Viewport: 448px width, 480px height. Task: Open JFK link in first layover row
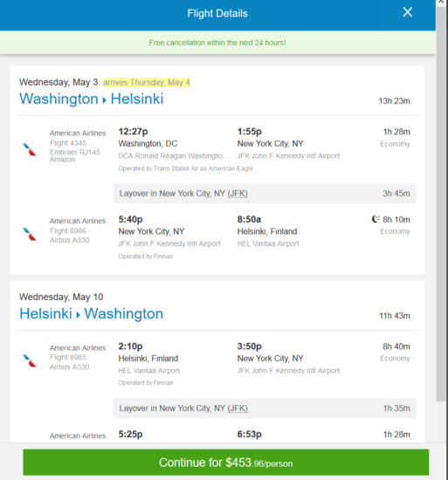238,194
